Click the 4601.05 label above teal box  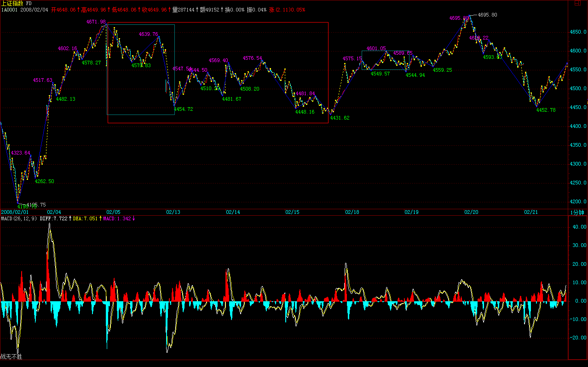[x=376, y=48]
